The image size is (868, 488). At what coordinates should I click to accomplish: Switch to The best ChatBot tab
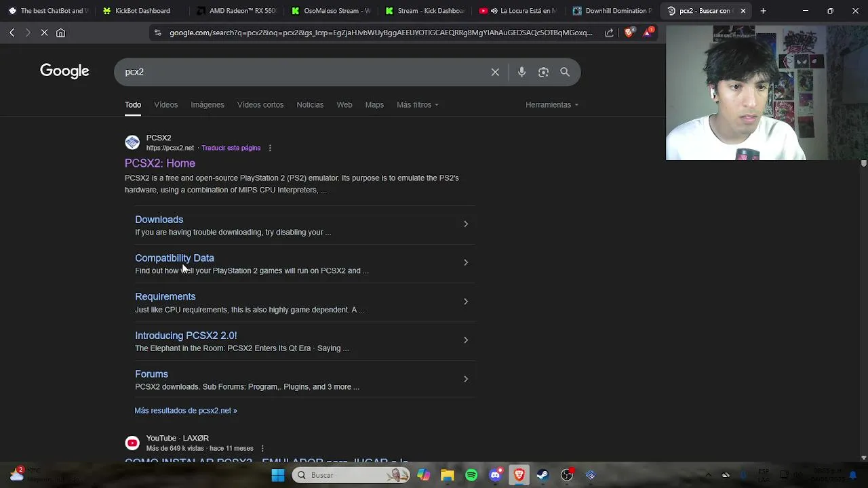click(47, 11)
